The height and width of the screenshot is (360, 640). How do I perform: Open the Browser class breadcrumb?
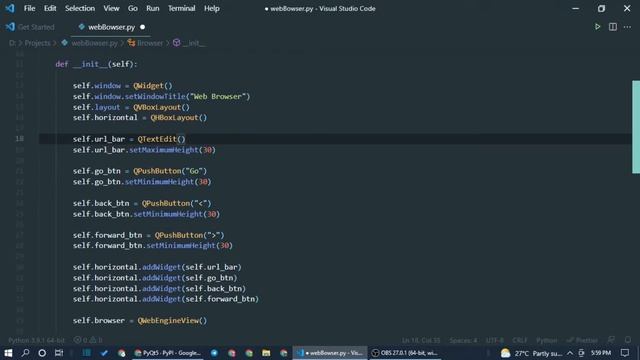[x=150, y=43]
